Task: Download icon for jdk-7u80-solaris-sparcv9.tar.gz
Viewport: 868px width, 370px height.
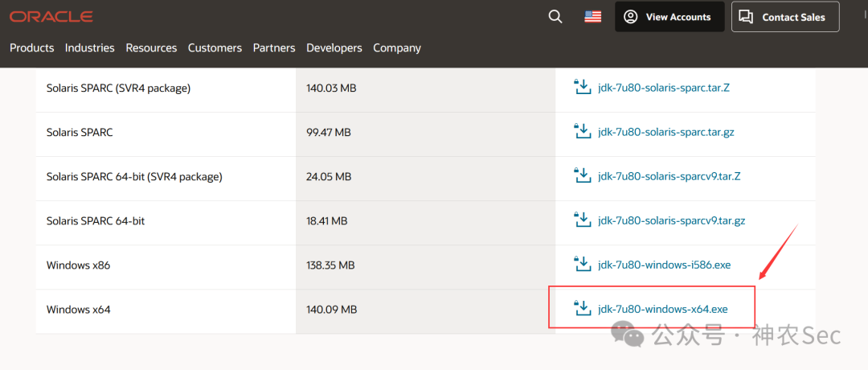Action: pyautogui.click(x=582, y=220)
